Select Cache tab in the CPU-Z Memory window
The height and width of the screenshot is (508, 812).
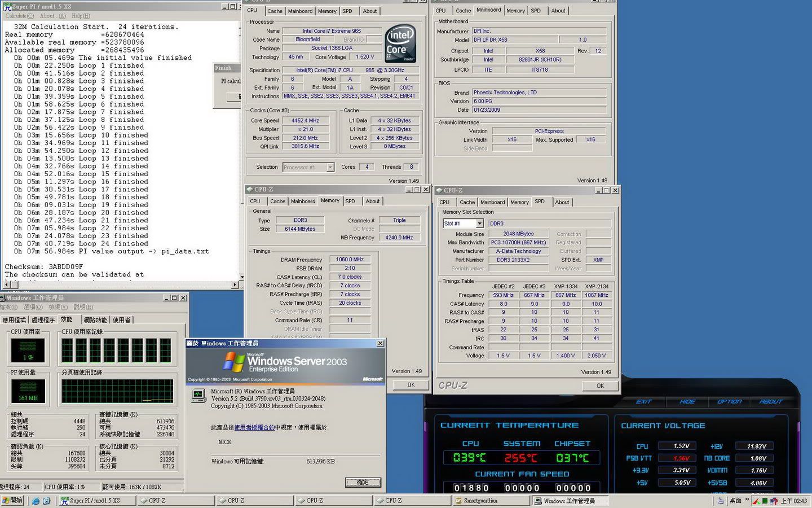click(277, 202)
